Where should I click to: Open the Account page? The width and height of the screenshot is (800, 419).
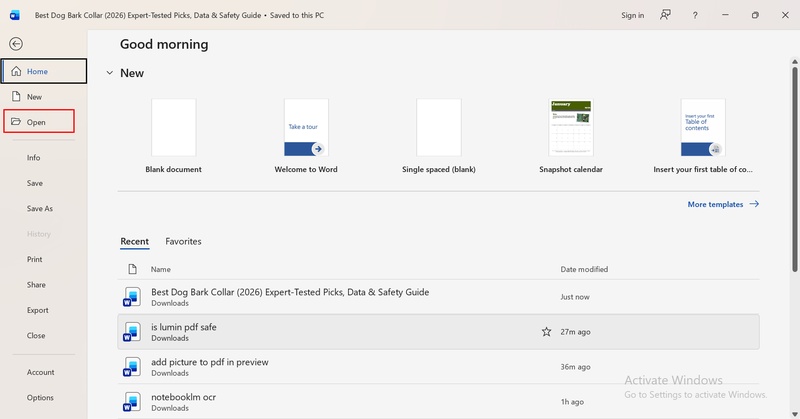pyautogui.click(x=40, y=373)
